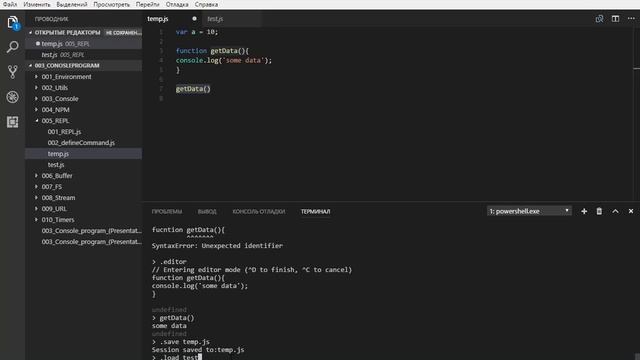Expand the 009_URL folder

pos(36,209)
